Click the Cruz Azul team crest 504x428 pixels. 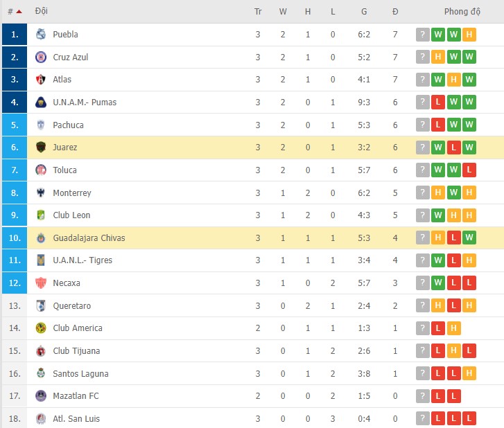40,57
